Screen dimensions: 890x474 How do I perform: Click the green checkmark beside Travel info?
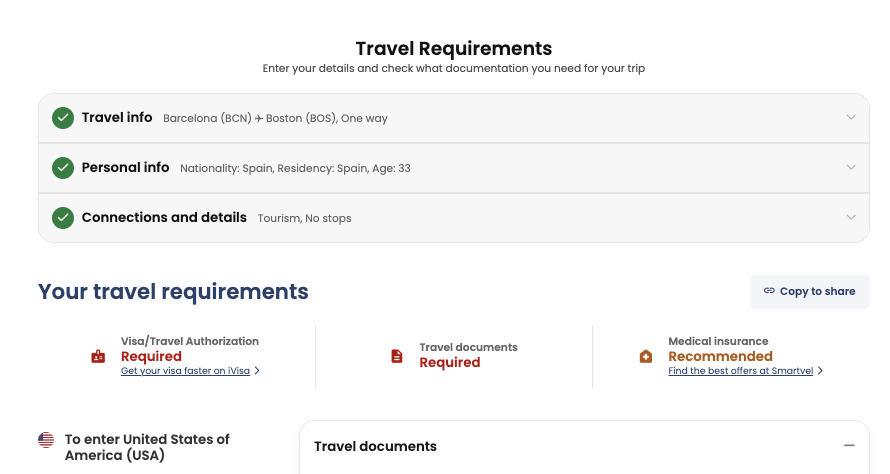pyautogui.click(x=63, y=118)
